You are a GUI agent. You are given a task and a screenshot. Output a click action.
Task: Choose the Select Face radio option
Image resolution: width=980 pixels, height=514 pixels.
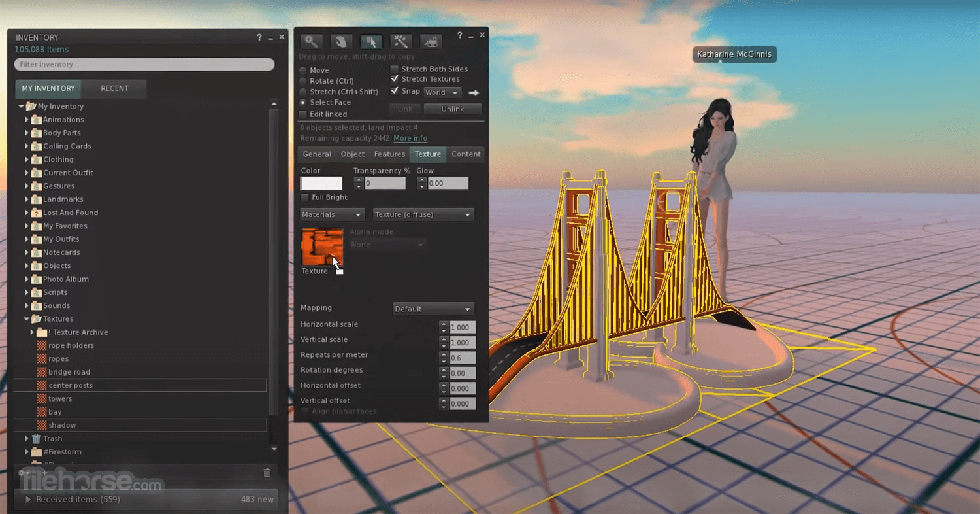point(302,103)
